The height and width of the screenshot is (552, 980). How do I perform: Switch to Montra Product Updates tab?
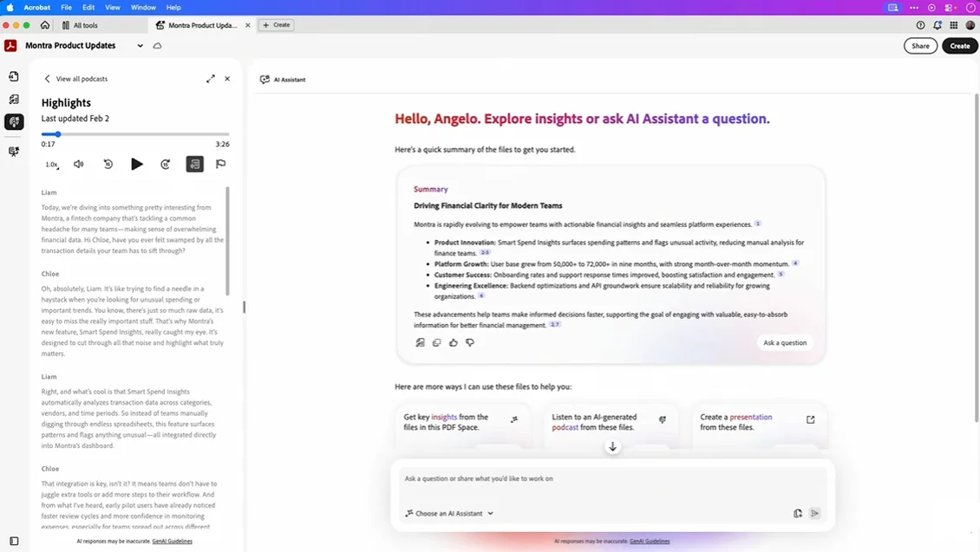click(x=202, y=25)
